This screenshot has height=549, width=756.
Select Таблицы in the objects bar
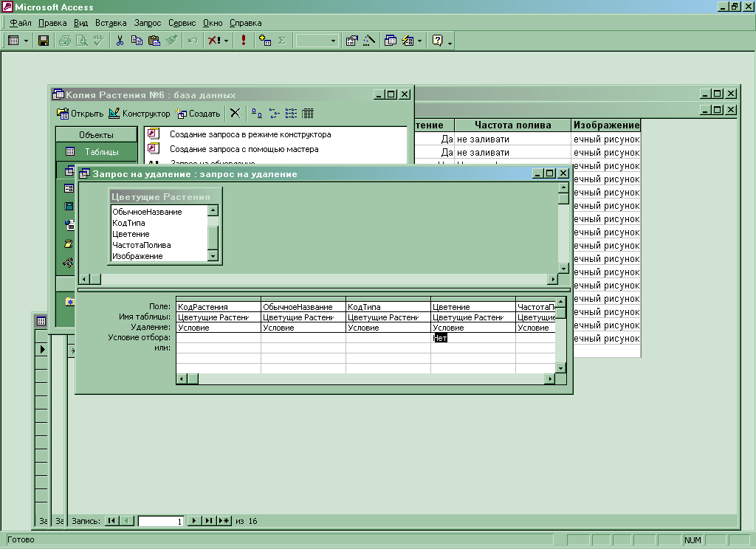97,152
